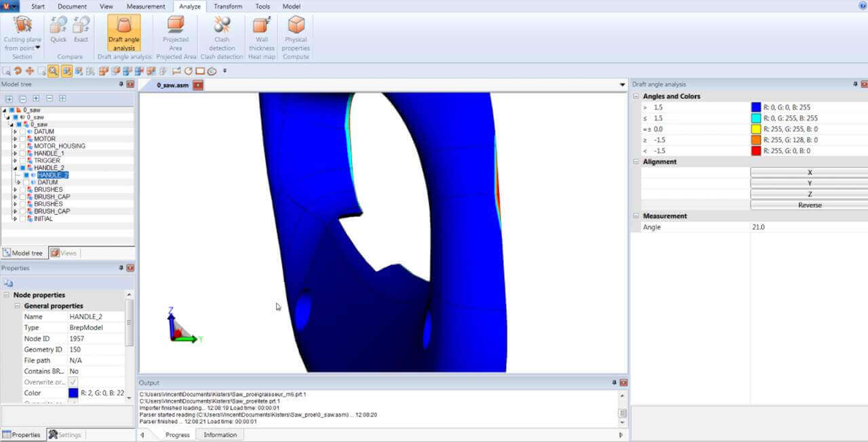Click the Reverse alignment button
The width and height of the screenshot is (868, 442).
pyautogui.click(x=810, y=205)
